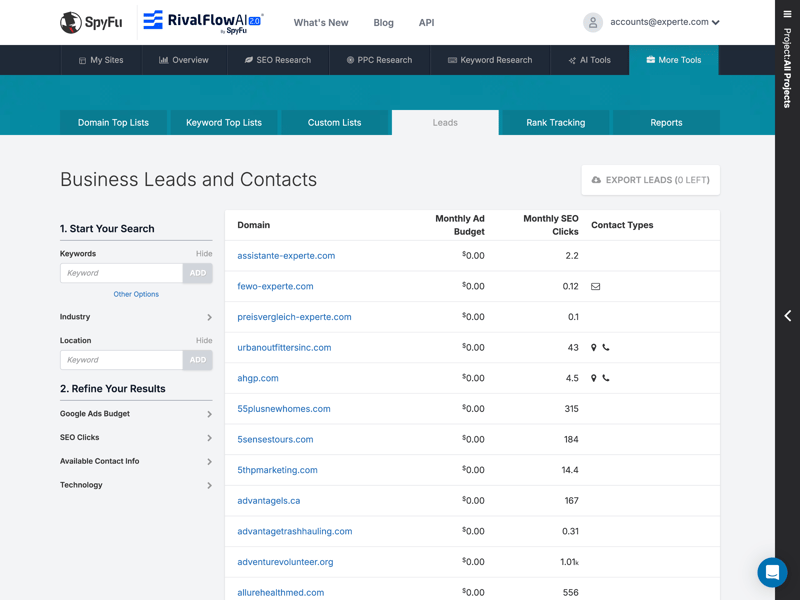This screenshot has height=600, width=800.
Task: Hide the Keywords filter section
Action: [x=204, y=254]
